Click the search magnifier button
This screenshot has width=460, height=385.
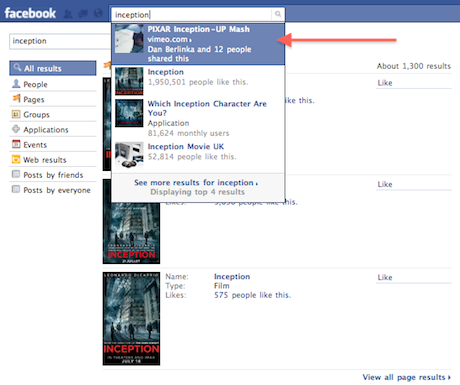coord(278,14)
